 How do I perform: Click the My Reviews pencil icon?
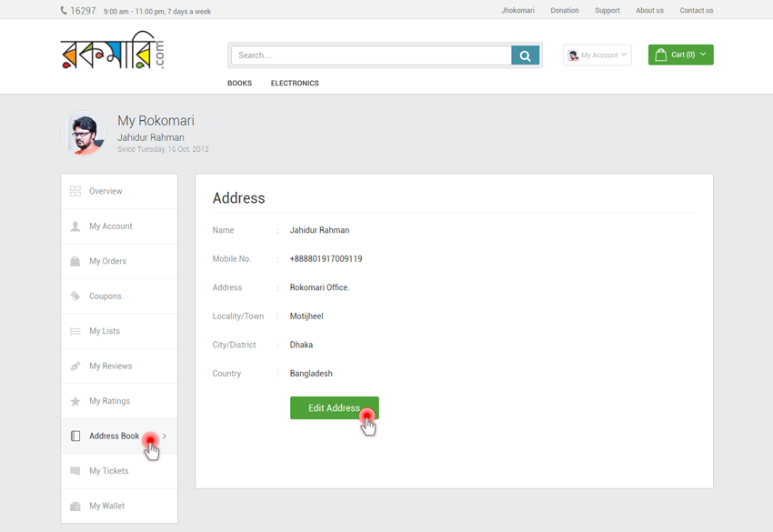click(x=75, y=366)
